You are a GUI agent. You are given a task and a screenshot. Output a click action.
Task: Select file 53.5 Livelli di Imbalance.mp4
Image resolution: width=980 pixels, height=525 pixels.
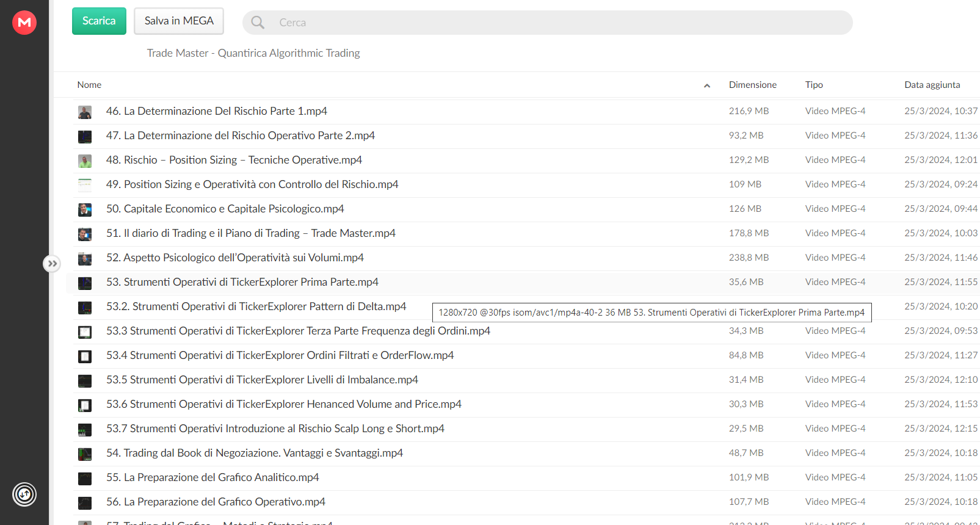[x=263, y=380]
